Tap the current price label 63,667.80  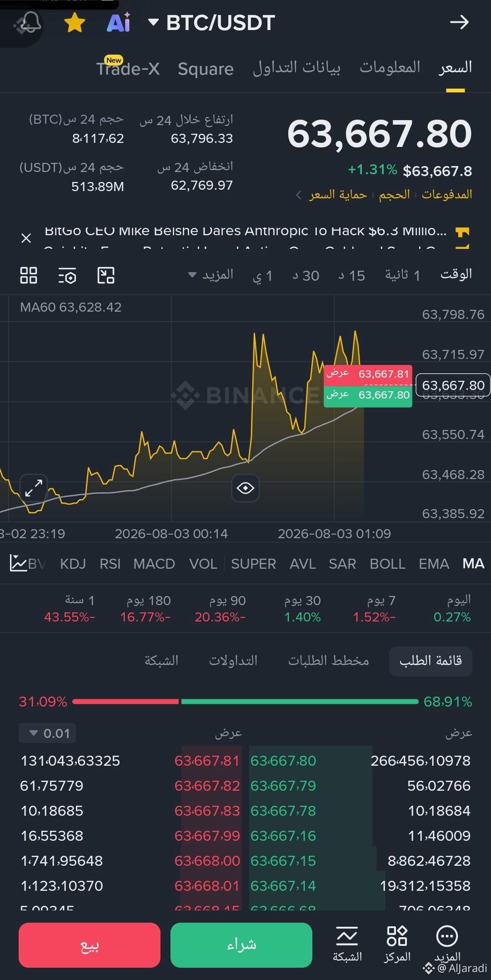[453, 385]
